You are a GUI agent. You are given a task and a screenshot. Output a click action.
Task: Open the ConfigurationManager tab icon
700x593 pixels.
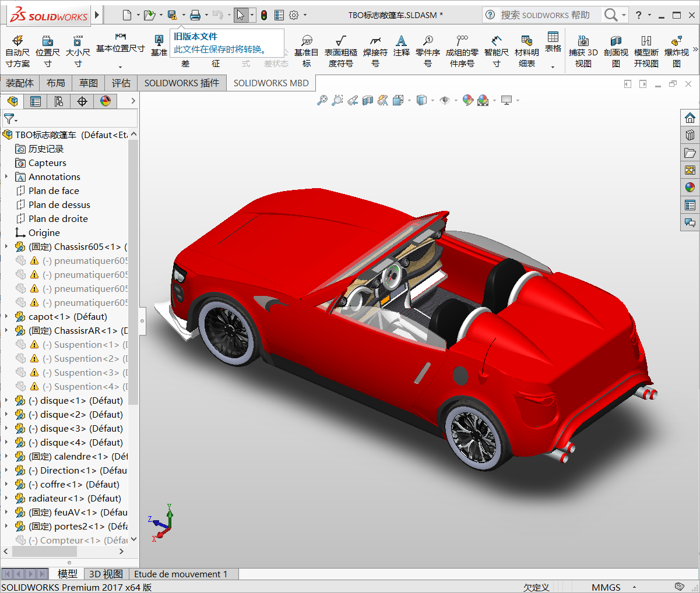[59, 101]
